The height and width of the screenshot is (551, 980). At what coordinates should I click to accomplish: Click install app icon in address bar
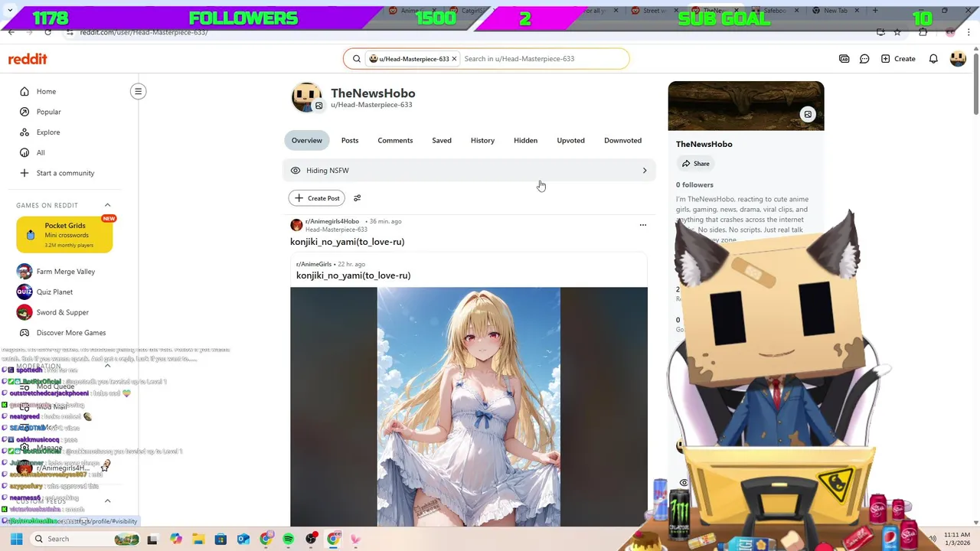tap(880, 32)
